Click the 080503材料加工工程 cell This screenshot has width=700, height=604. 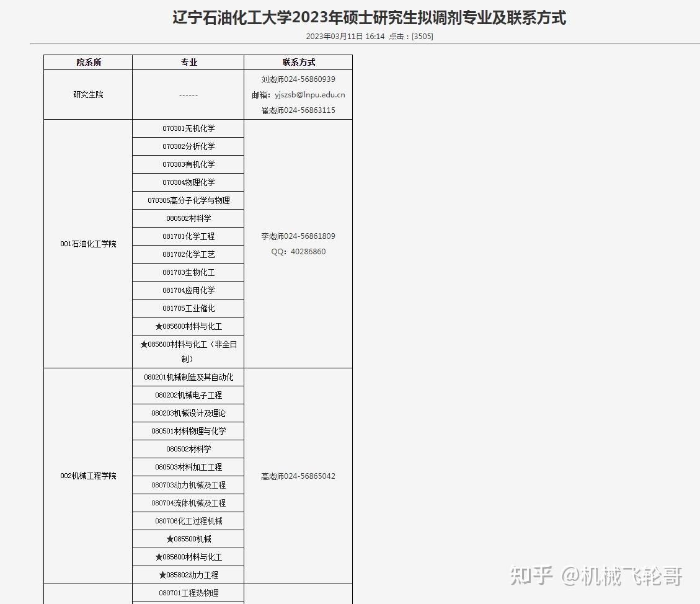click(x=188, y=467)
